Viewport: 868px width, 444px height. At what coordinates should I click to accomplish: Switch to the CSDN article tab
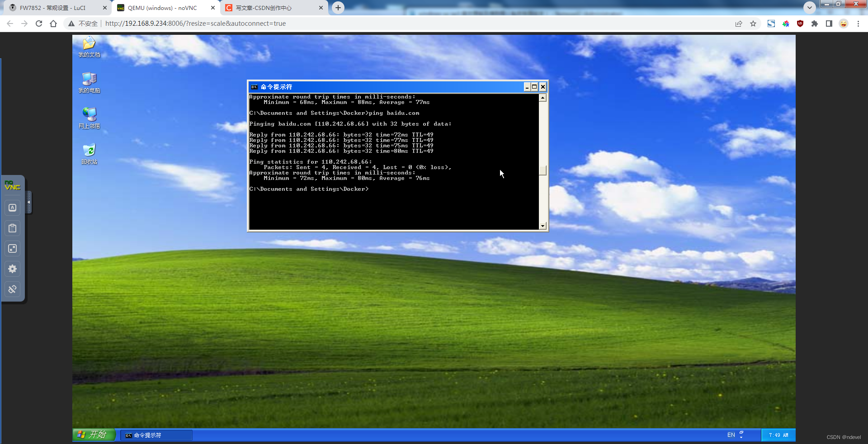274,8
